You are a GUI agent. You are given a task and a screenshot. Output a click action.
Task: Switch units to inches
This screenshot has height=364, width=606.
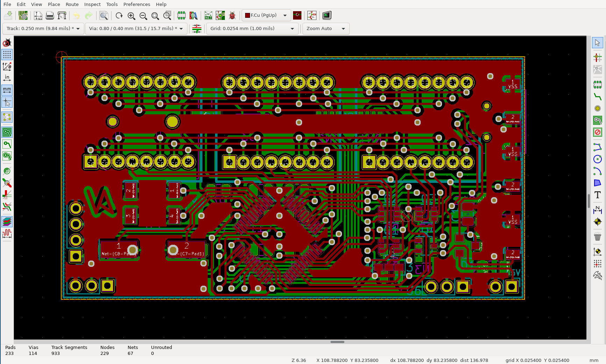[7, 78]
